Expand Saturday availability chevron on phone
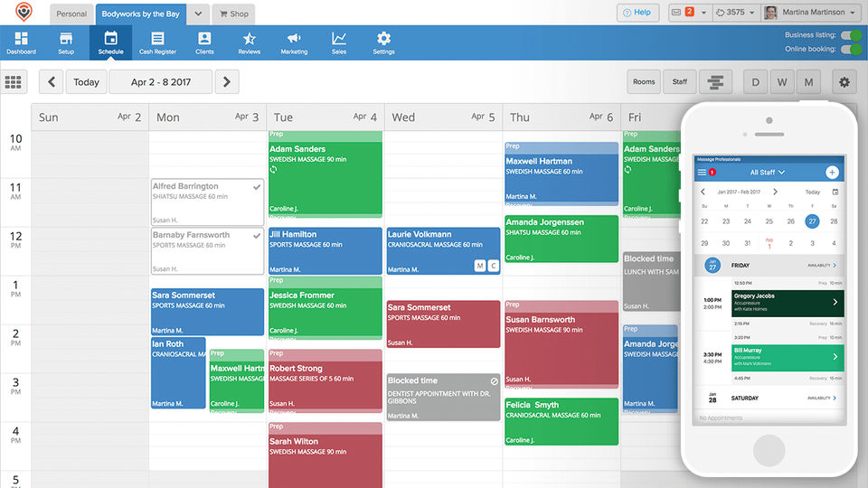Image resolution: width=868 pixels, height=488 pixels. (x=835, y=399)
